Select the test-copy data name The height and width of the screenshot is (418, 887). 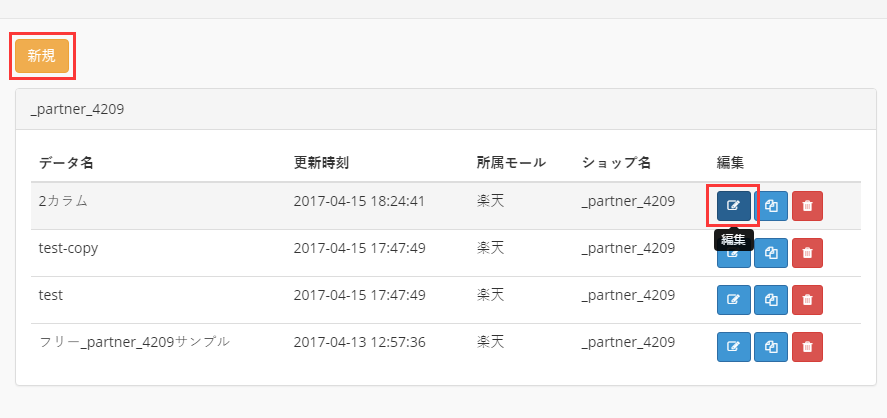coord(68,248)
